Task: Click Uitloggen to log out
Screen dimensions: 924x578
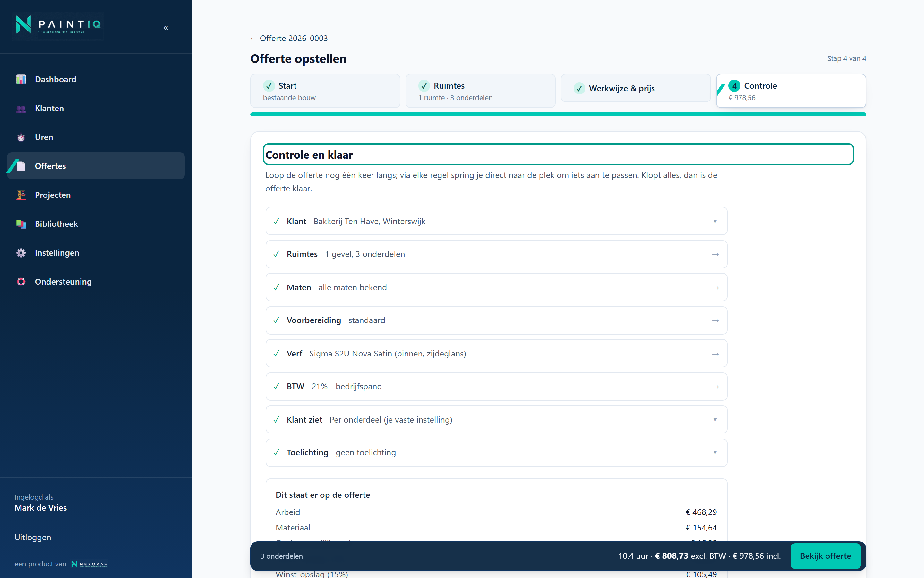Action: pyautogui.click(x=33, y=538)
